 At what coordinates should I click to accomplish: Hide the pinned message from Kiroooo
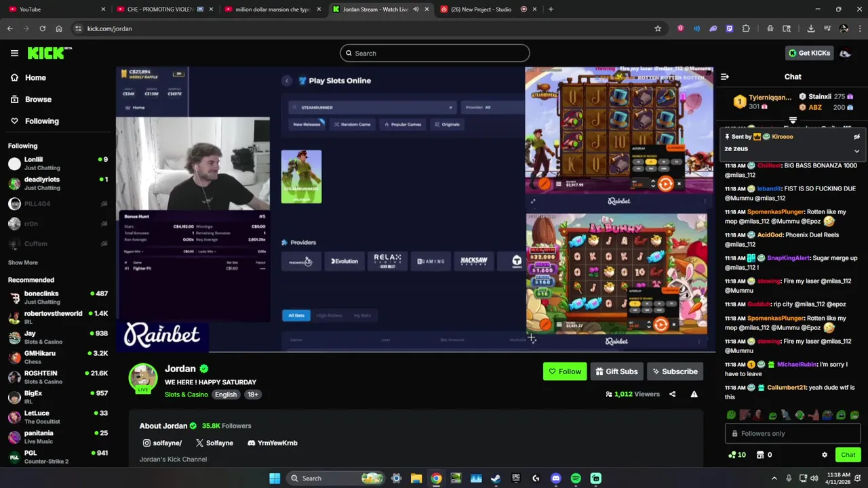(856, 137)
